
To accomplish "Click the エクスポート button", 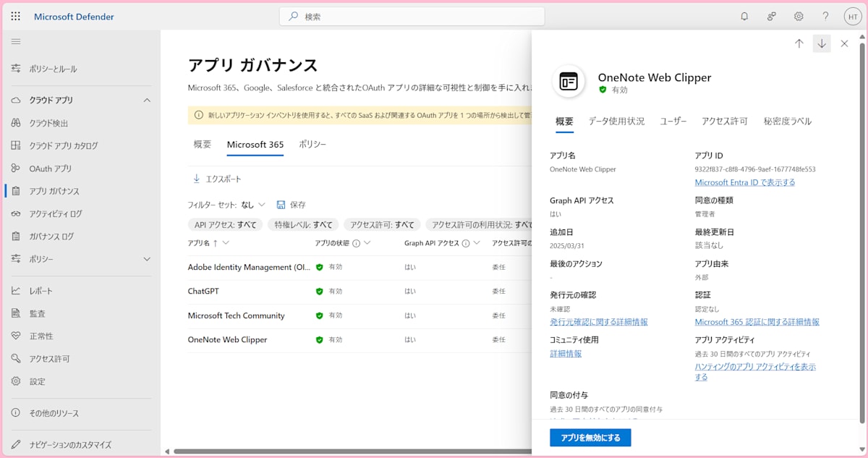I will click(217, 179).
